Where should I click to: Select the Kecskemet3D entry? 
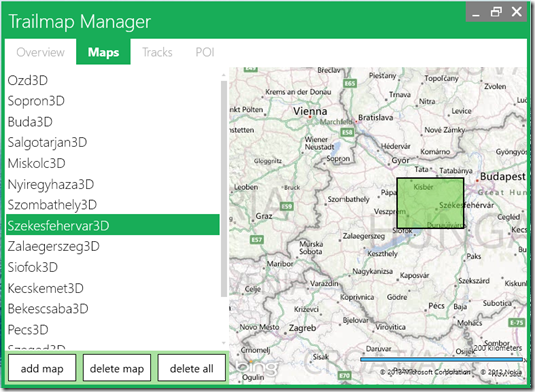pyautogui.click(x=113, y=288)
